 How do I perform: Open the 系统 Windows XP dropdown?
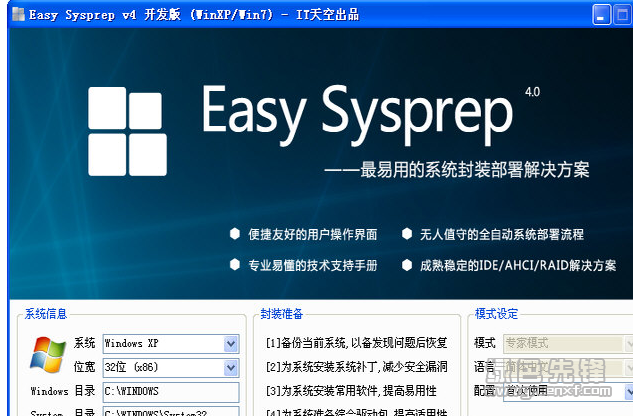pyautogui.click(x=231, y=344)
